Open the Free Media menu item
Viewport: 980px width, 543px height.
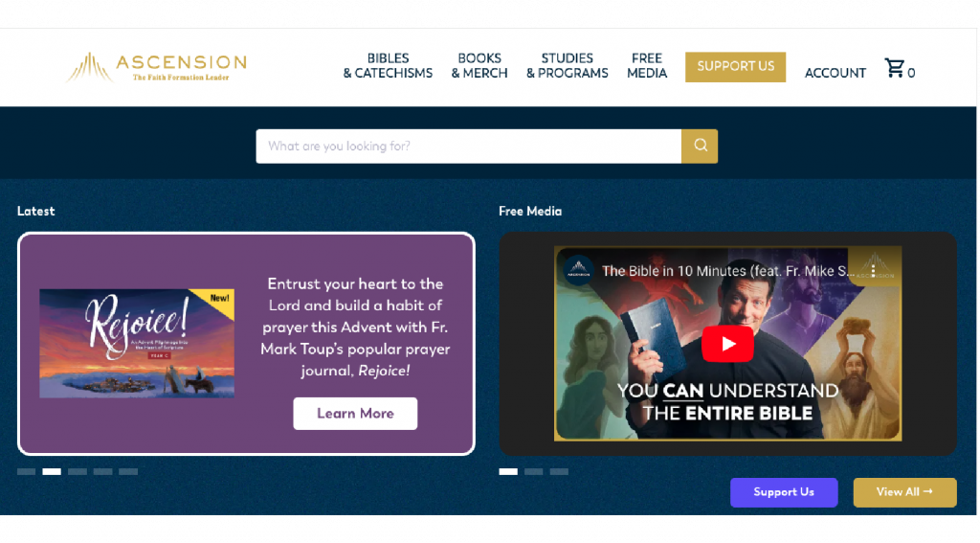click(647, 66)
